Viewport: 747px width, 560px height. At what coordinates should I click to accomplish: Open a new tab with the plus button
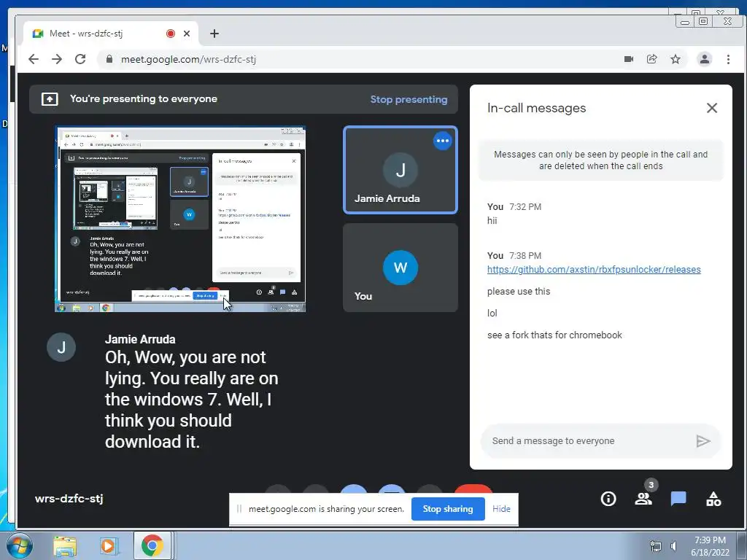(214, 34)
